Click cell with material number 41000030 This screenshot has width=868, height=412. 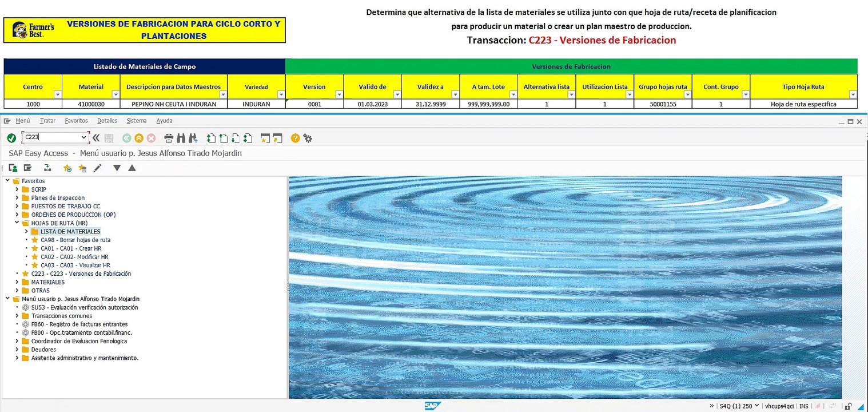(x=91, y=104)
